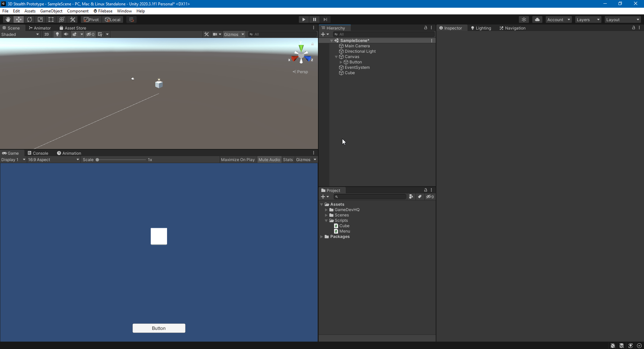Screen dimensions: 644x349
Task: Click the Game view Scale slider
Action: coord(121,160)
